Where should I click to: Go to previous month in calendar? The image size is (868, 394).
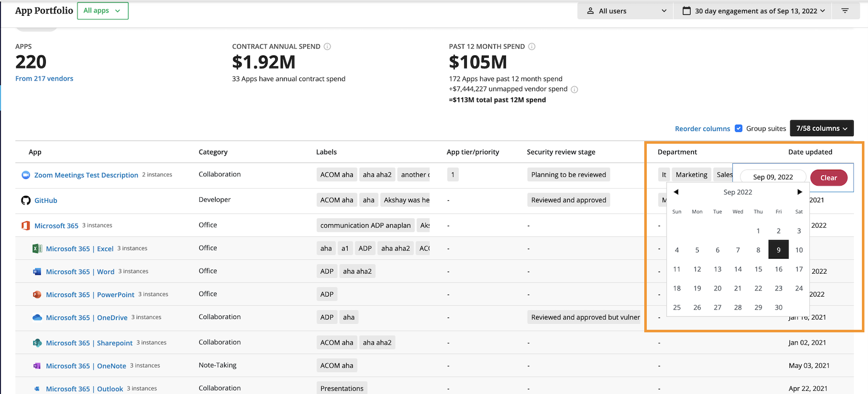point(676,192)
